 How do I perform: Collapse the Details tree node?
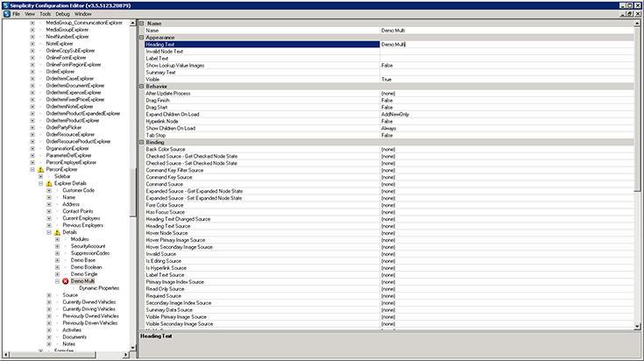click(49, 232)
